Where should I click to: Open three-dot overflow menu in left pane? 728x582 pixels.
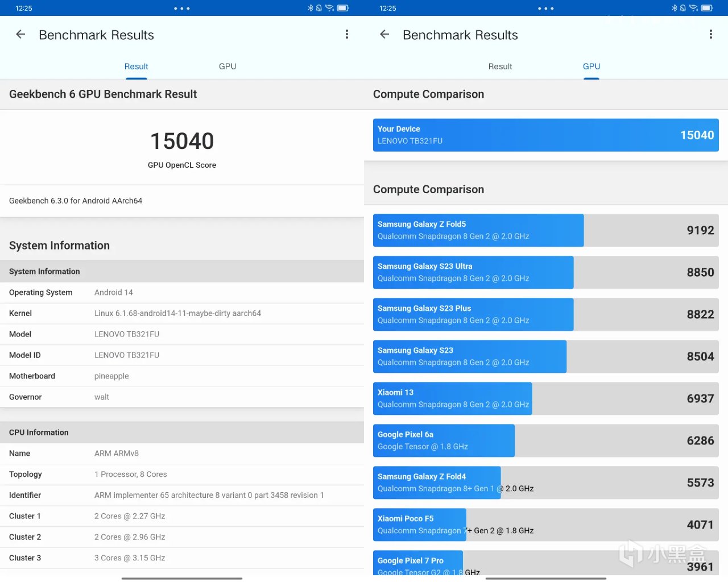(346, 35)
